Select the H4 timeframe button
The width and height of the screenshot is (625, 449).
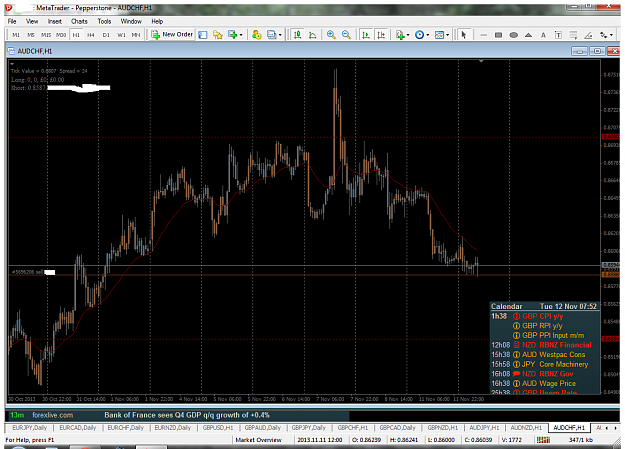pos(91,35)
